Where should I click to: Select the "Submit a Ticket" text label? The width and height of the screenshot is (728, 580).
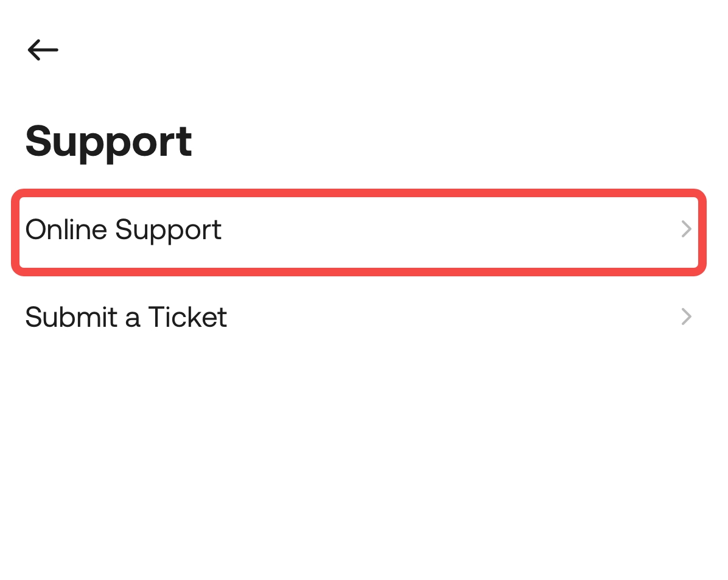click(126, 317)
